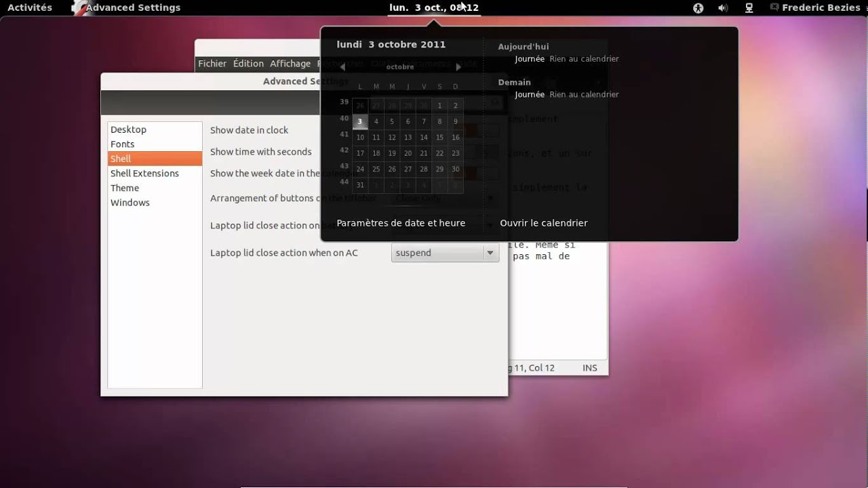Image resolution: width=868 pixels, height=488 pixels.
Task: Select day 15 in the October calendar
Action: point(439,137)
